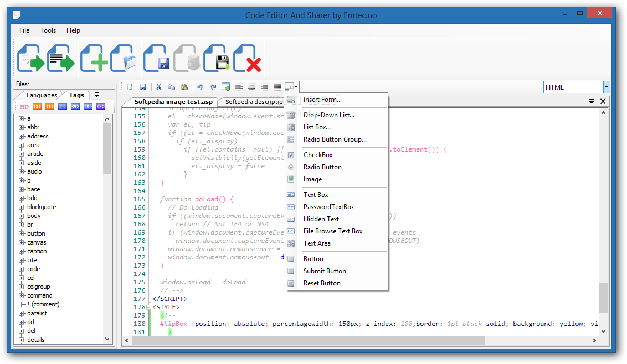Click the code editor vertical scrollbar thumb
This screenshot has width=627, height=364.
(603, 297)
